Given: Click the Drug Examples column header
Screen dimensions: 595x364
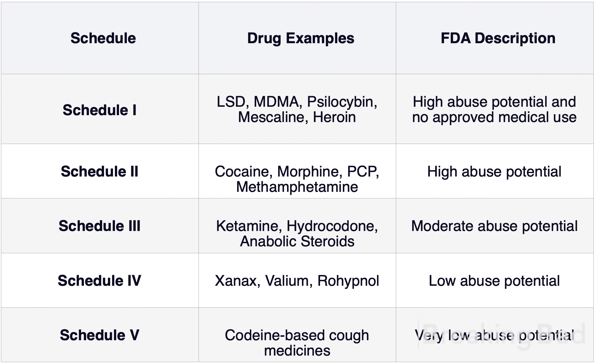Looking at the screenshot, I should (x=301, y=38).
